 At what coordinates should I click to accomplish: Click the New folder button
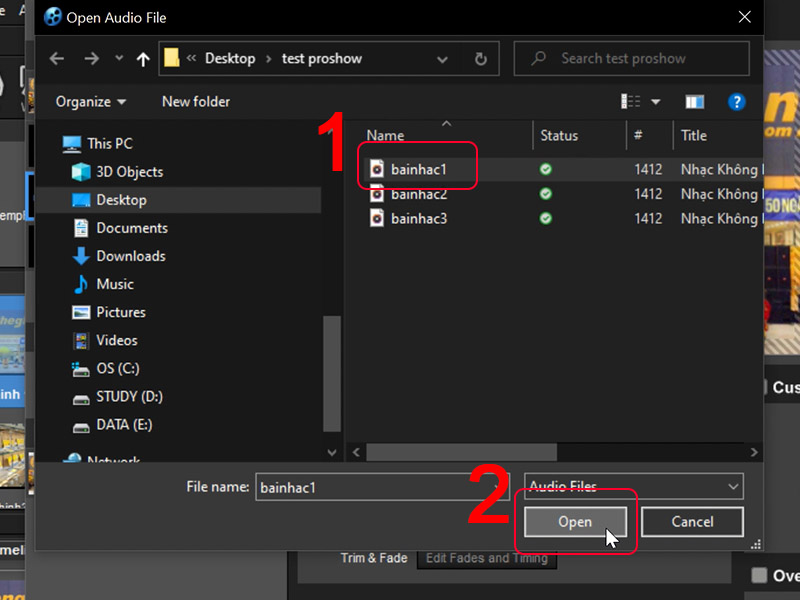196,102
